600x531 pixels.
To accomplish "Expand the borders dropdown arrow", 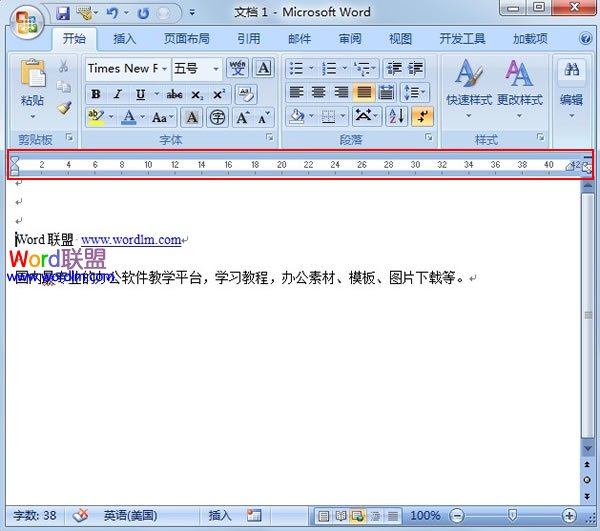I will click(343, 116).
